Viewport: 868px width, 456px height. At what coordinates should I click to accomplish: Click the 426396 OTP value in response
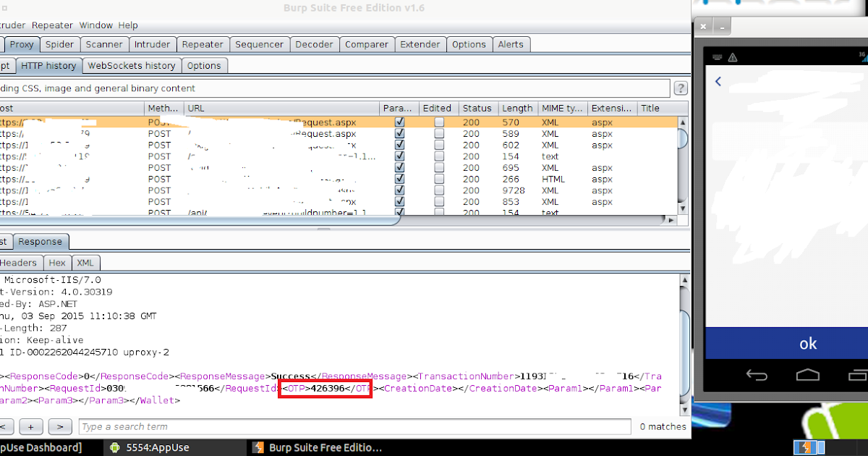[326, 388]
